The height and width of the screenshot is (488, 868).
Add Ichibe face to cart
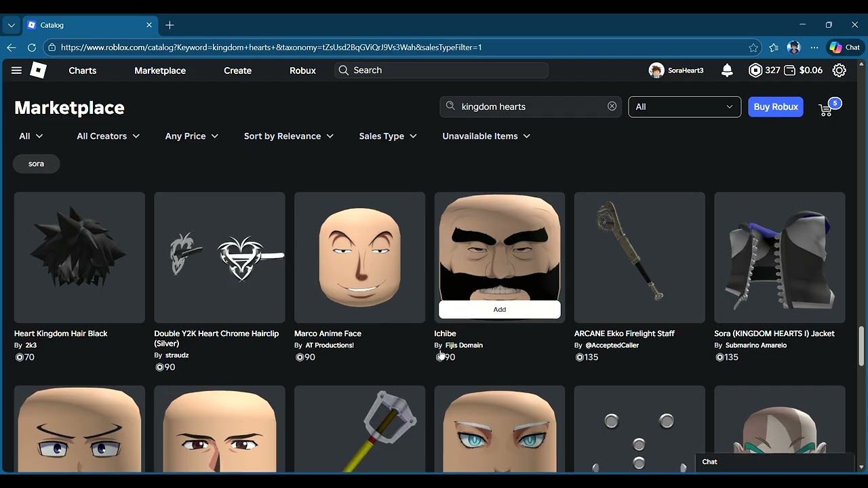point(500,309)
